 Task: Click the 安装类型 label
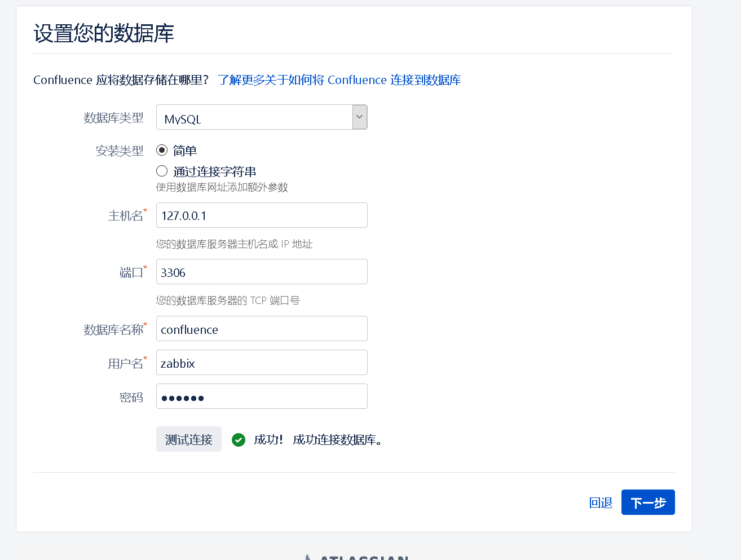(x=120, y=151)
